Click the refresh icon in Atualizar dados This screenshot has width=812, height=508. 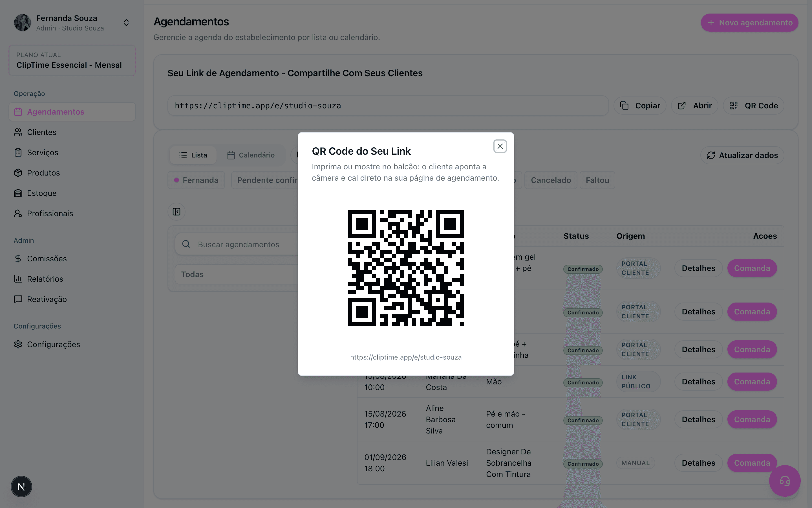pos(711,155)
